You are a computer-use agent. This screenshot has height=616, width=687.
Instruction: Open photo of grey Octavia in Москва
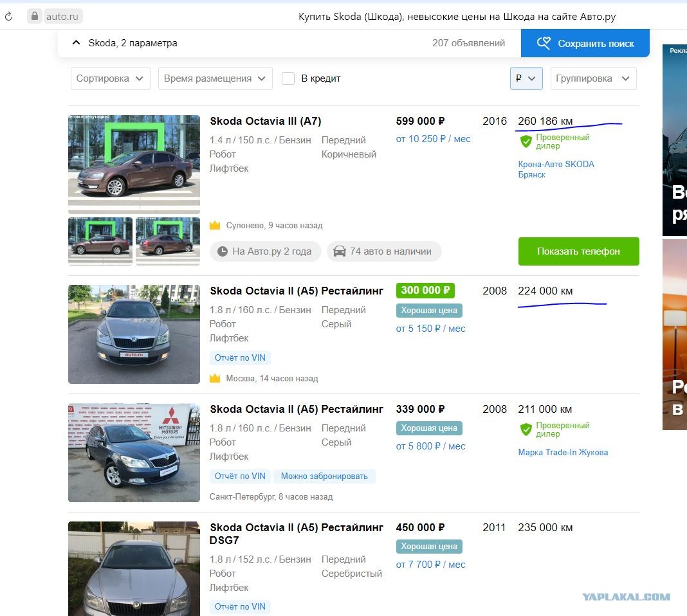(x=134, y=334)
